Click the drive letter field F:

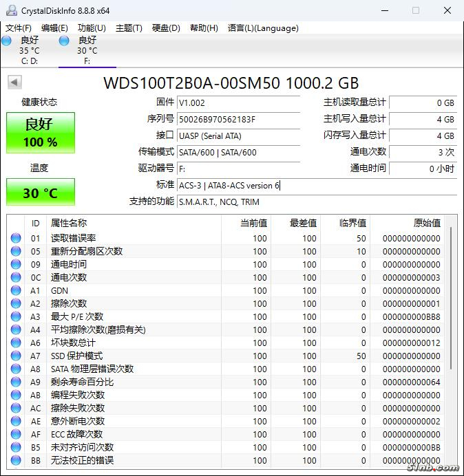click(238, 169)
